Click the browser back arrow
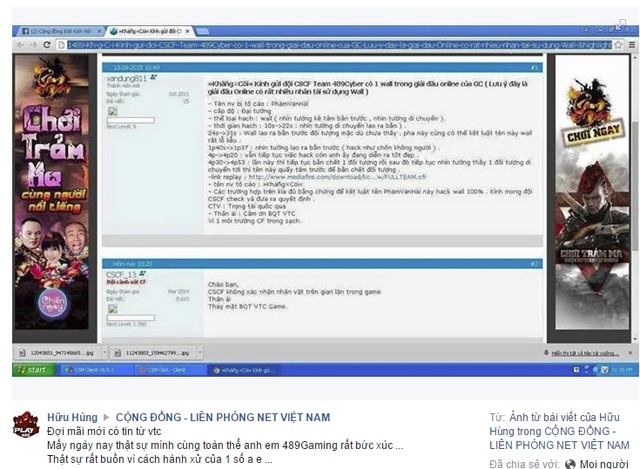This screenshot has width=640, height=469. (20, 44)
